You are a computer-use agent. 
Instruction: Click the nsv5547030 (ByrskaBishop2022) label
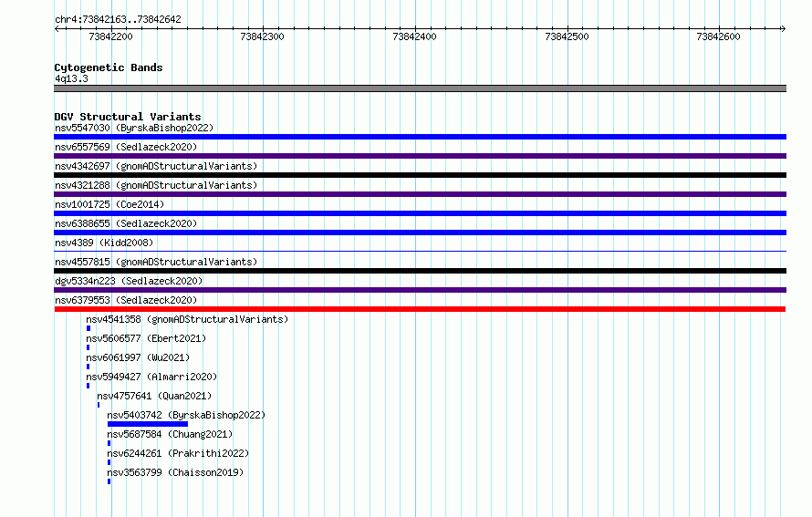pos(134,128)
